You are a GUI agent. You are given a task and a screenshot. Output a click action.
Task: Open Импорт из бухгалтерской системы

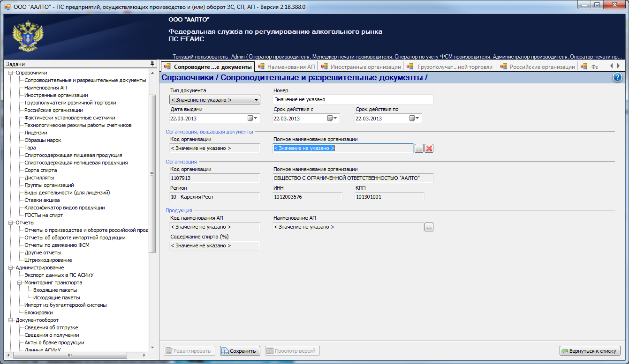(66, 305)
